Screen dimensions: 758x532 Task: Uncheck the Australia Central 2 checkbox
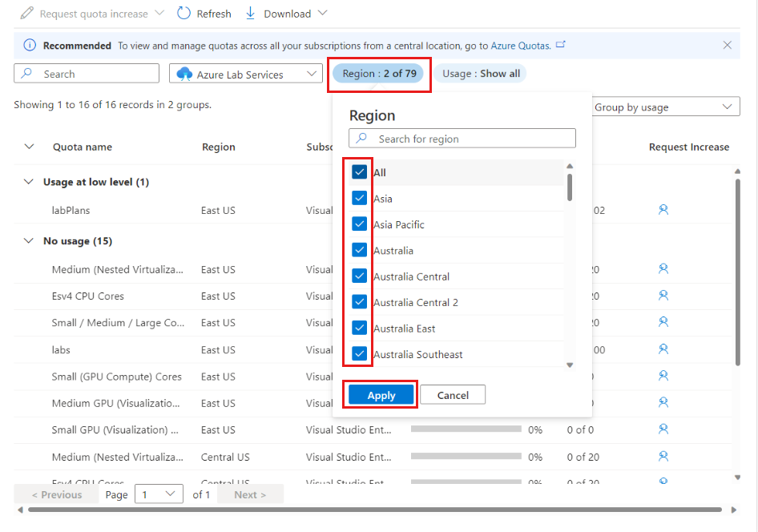click(359, 302)
